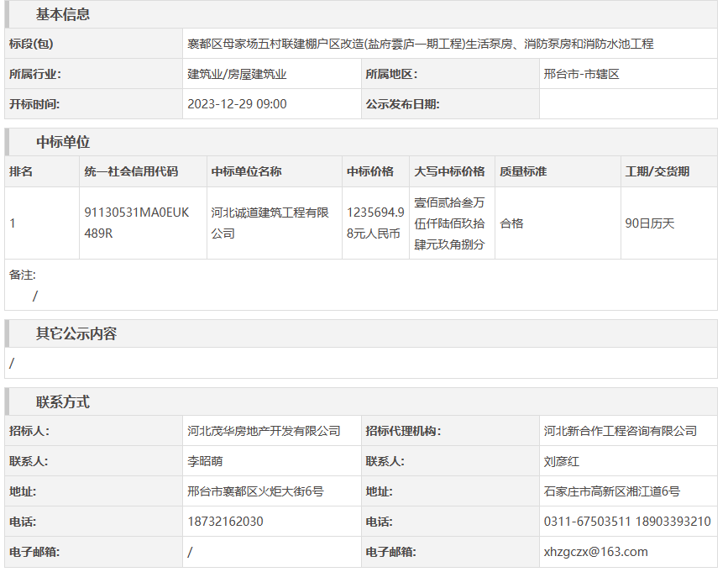The height and width of the screenshot is (572, 728).
Task: Select the region value 邢台市-市辖区
Action: click(581, 74)
